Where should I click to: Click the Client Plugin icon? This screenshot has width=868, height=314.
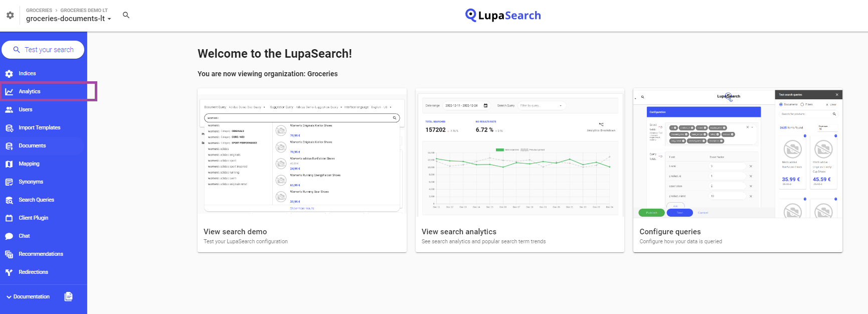click(9, 218)
